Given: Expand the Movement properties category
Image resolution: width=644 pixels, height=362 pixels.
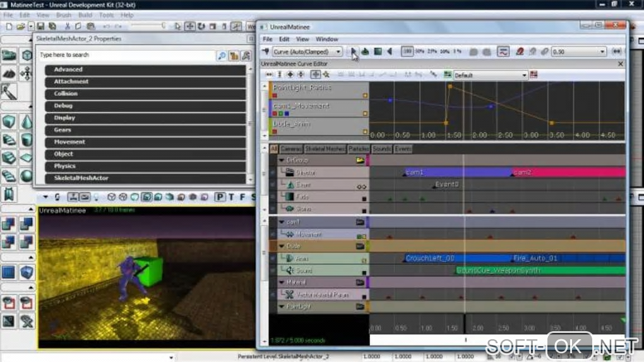Looking at the screenshot, I should coord(145,142).
